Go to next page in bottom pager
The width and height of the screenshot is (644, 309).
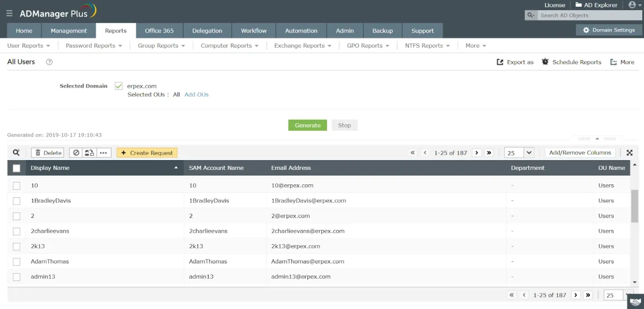[x=576, y=295]
